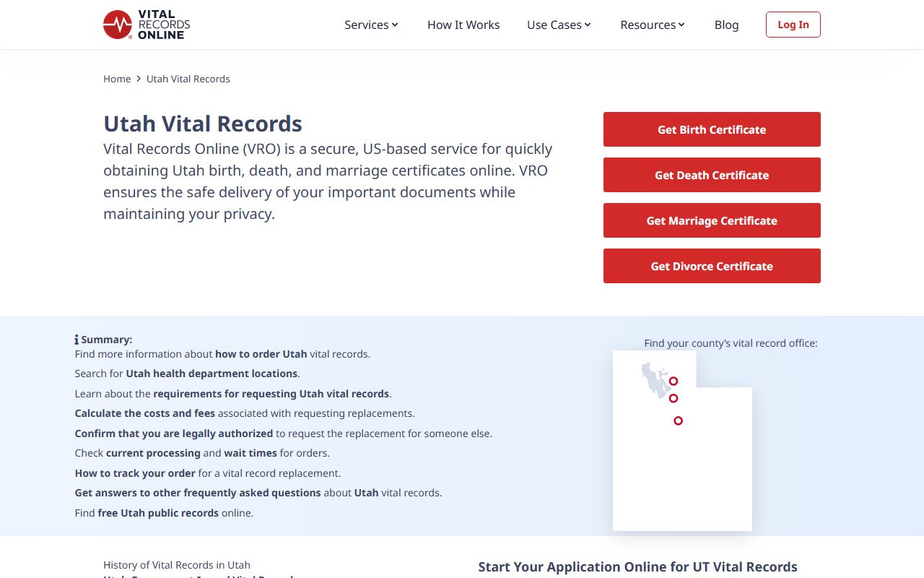Click Get Marriage Certificate button
This screenshot has height=578, width=924.
tap(712, 220)
